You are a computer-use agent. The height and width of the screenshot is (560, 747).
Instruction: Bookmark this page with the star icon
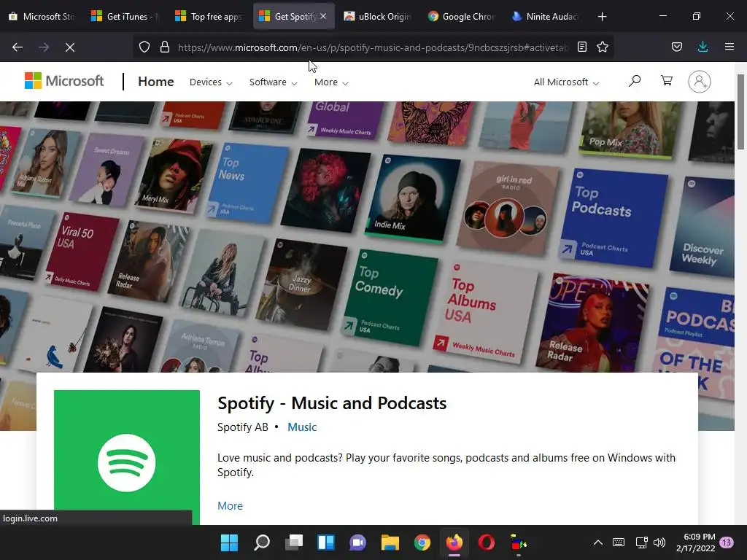pos(603,47)
